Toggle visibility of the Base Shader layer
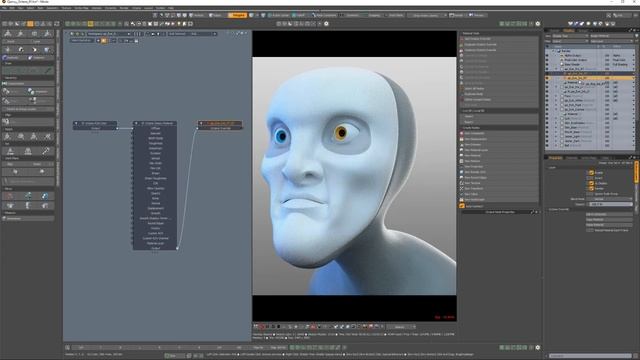Viewport: 640px width, 360px height. [547, 64]
